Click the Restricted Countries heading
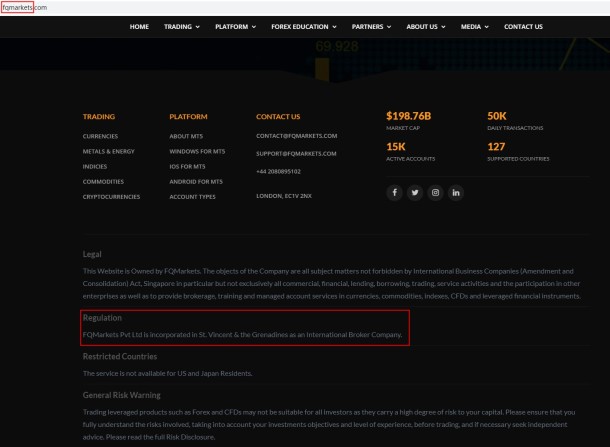 (120, 356)
